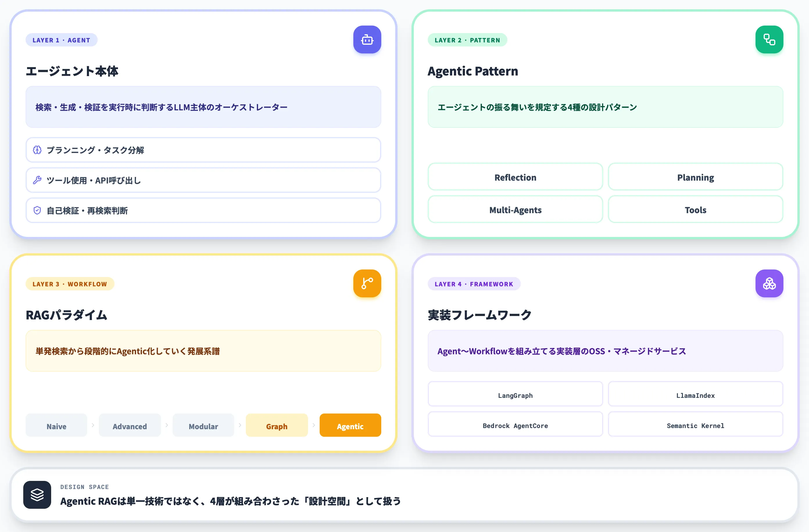Choose the Bedrock AgentCore tile
The height and width of the screenshot is (532, 809).
pyautogui.click(x=515, y=424)
